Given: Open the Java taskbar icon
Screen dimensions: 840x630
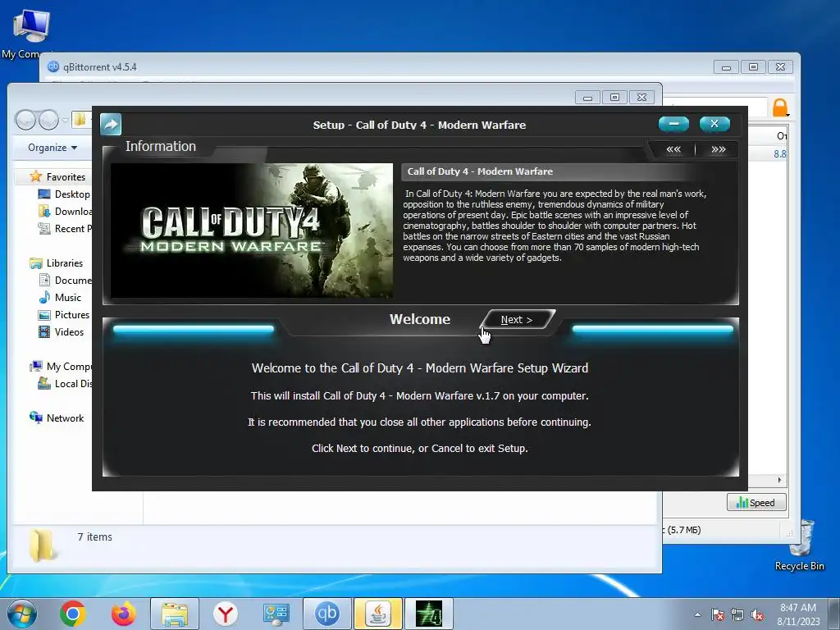Looking at the screenshot, I should click(377, 614).
